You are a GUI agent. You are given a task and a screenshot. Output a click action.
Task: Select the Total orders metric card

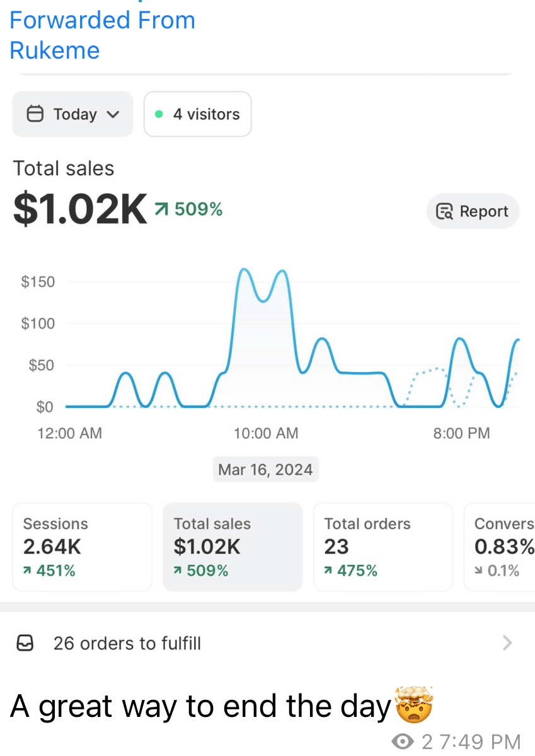pos(383,547)
